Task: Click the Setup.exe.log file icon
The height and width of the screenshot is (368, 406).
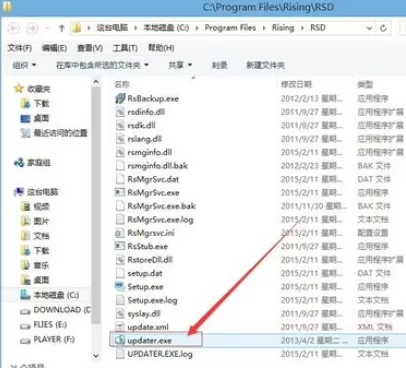Action: pyautogui.click(x=120, y=300)
